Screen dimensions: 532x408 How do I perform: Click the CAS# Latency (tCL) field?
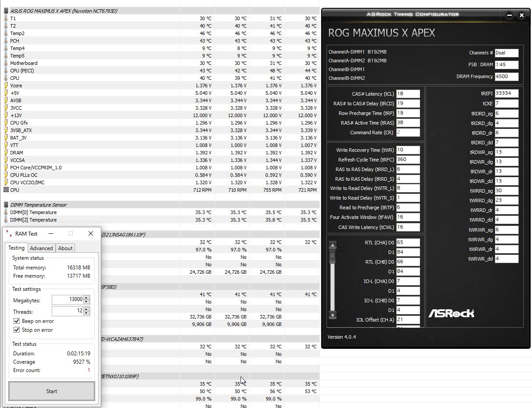pos(408,93)
